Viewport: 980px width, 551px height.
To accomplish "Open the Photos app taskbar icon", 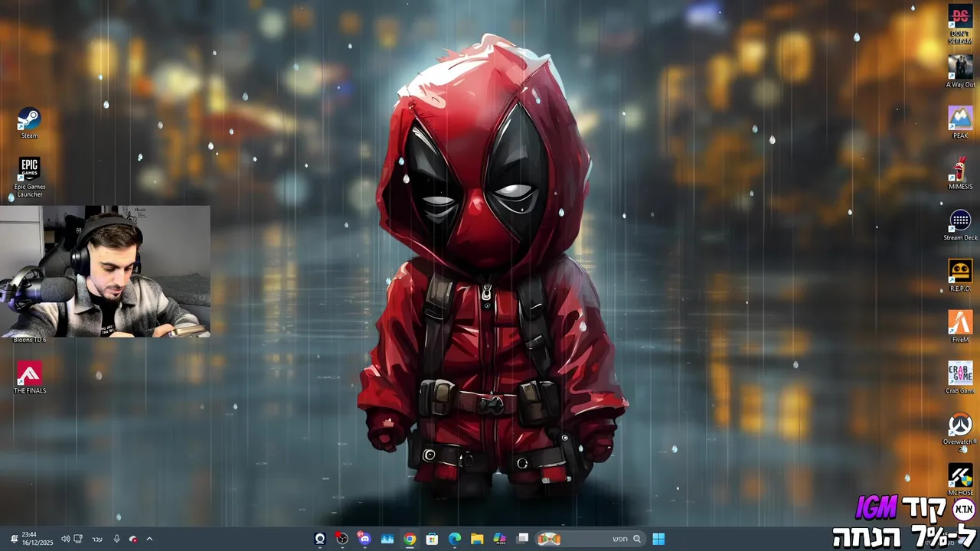I will tap(387, 539).
